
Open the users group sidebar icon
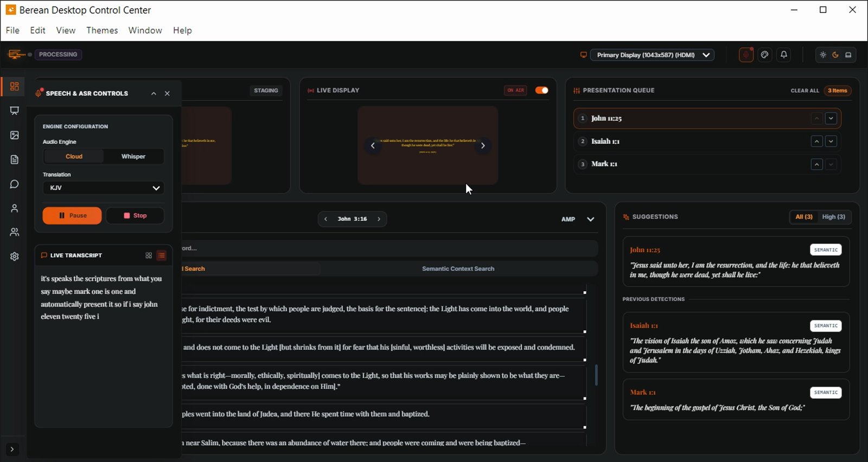coord(15,232)
